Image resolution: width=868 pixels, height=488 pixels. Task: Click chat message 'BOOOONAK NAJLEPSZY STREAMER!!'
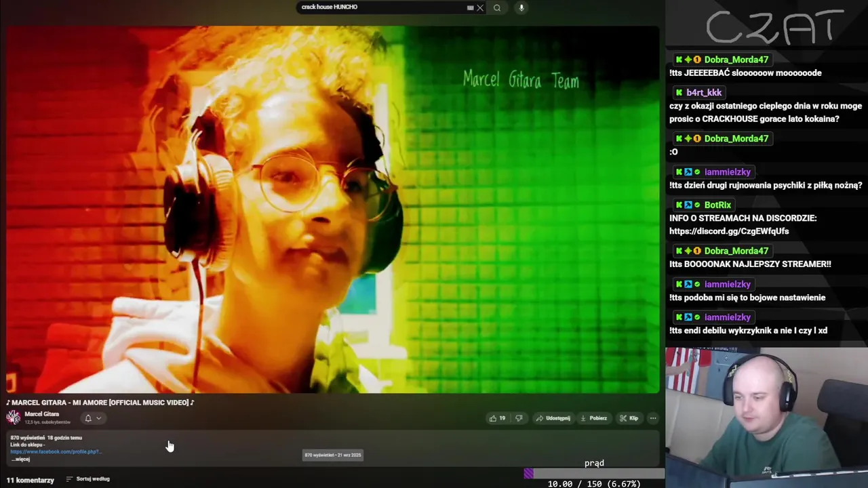click(x=750, y=264)
